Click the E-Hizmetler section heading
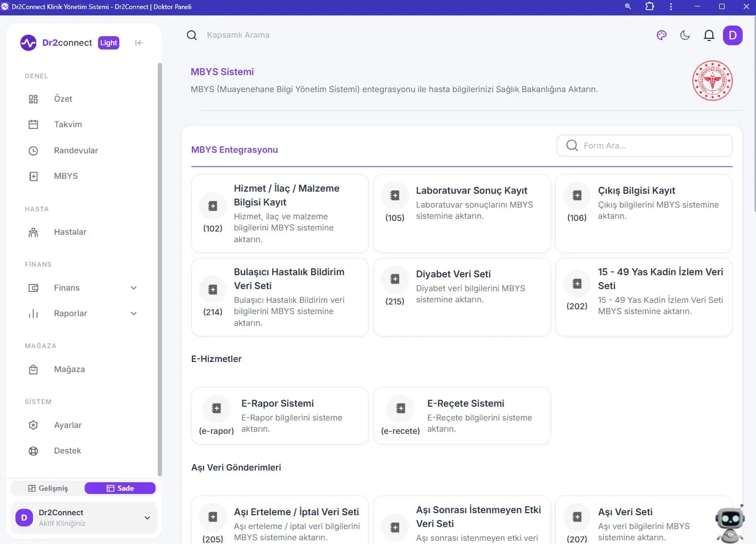 216,359
